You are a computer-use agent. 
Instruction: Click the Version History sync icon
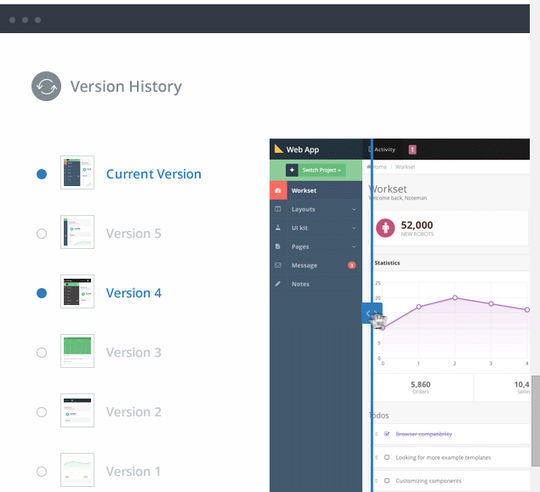pos(46,86)
